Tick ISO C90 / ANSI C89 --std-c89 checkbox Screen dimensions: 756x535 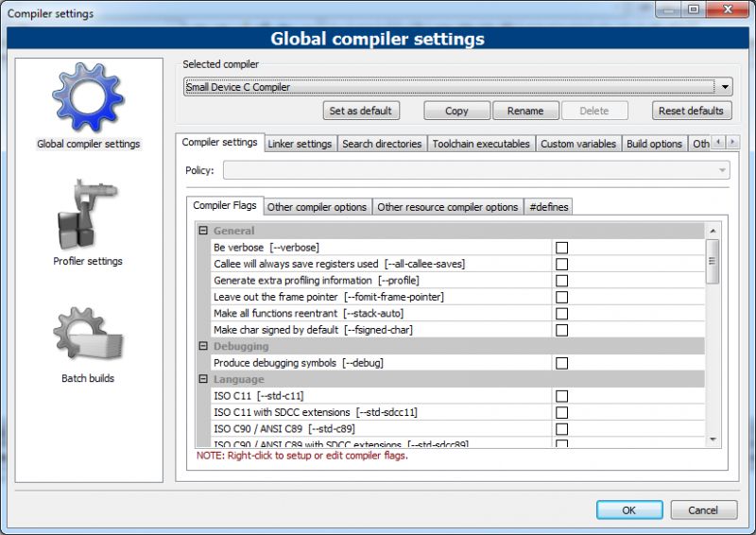[561, 429]
